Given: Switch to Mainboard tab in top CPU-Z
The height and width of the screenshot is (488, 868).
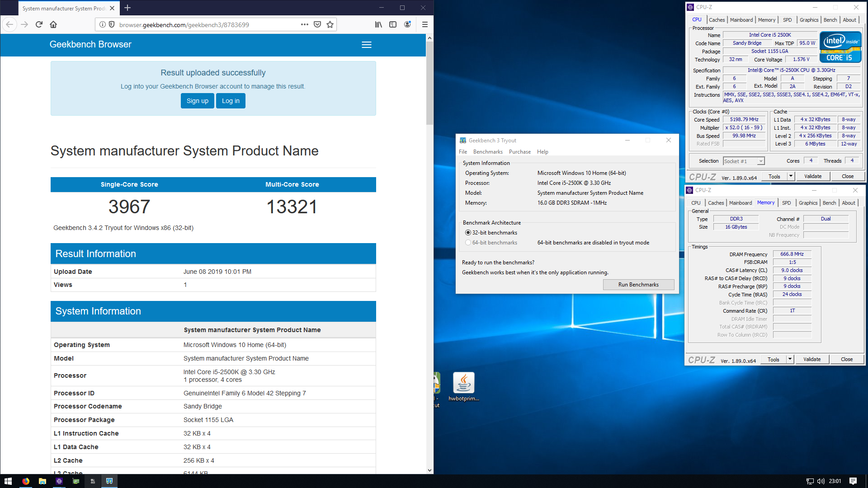Looking at the screenshot, I should coord(741,20).
